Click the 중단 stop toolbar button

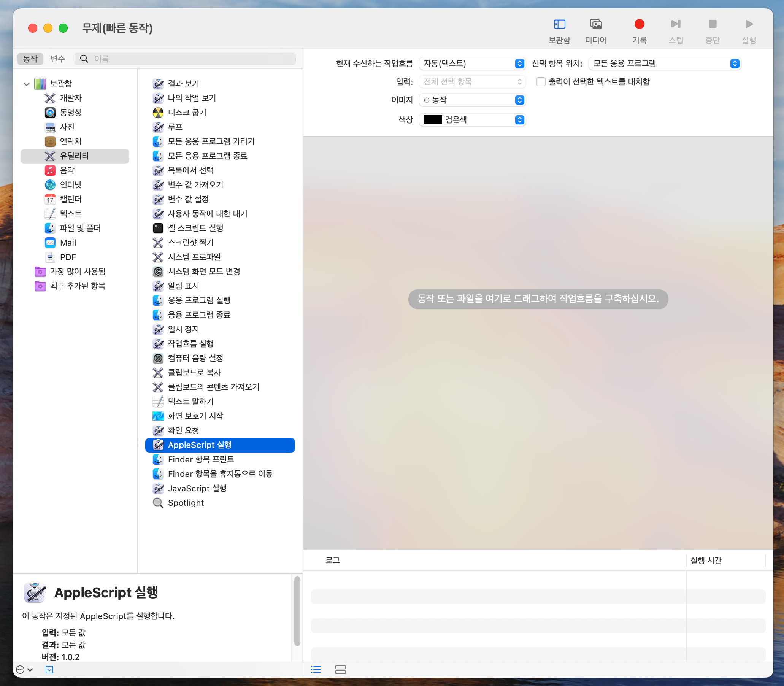pyautogui.click(x=712, y=24)
